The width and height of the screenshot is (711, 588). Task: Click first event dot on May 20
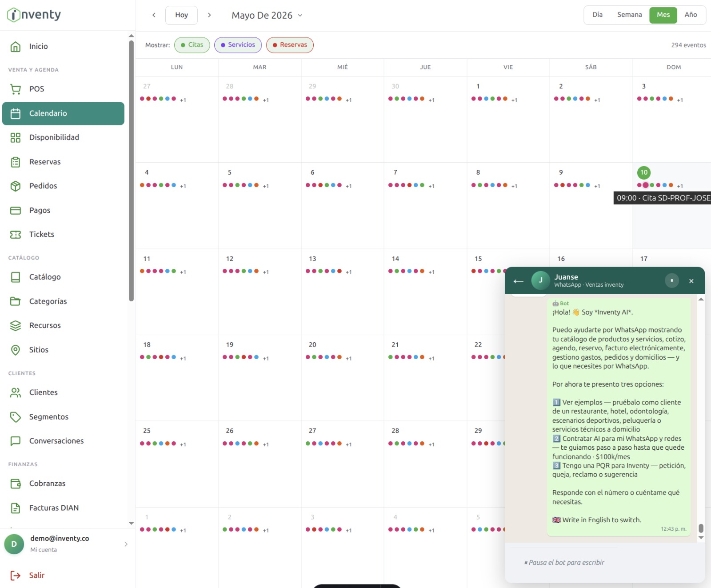pyautogui.click(x=308, y=357)
